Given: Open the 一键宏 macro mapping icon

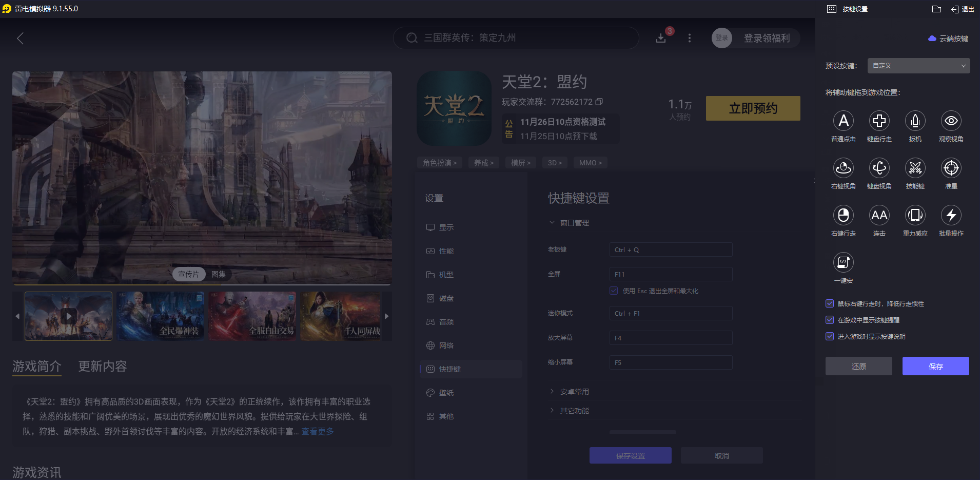Looking at the screenshot, I should pyautogui.click(x=843, y=263).
